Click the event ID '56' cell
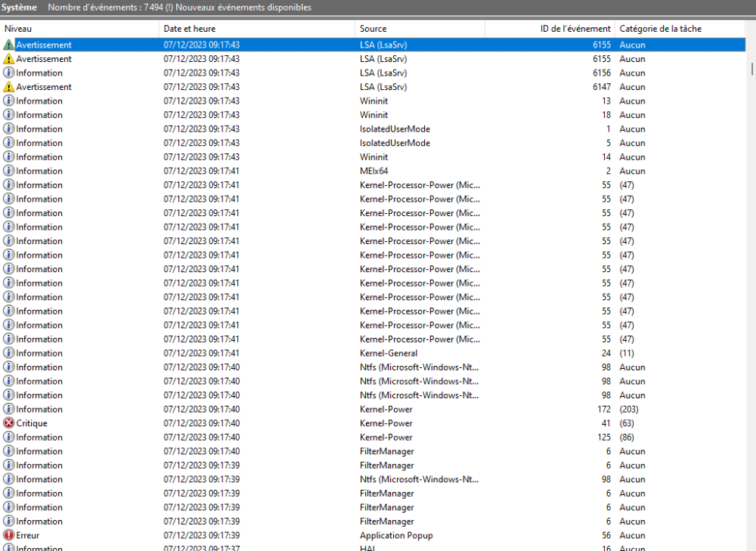 pyautogui.click(x=606, y=535)
